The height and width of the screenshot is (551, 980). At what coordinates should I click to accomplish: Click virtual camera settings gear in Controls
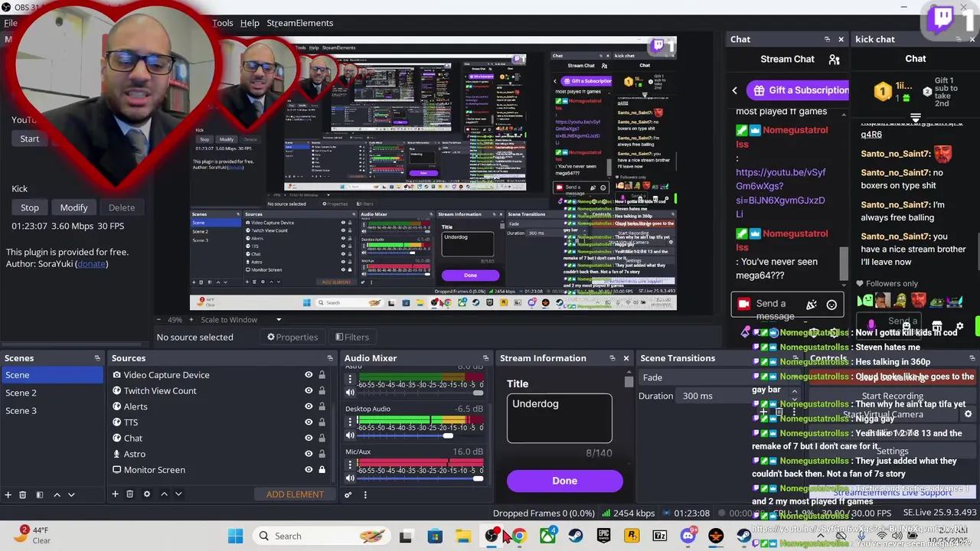coord(968,414)
